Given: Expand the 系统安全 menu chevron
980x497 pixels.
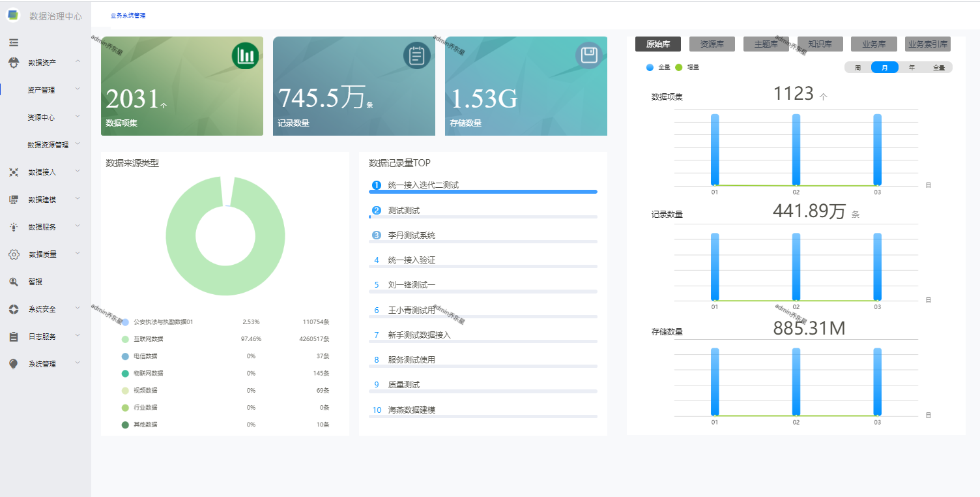Looking at the screenshot, I should click(x=78, y=309).
